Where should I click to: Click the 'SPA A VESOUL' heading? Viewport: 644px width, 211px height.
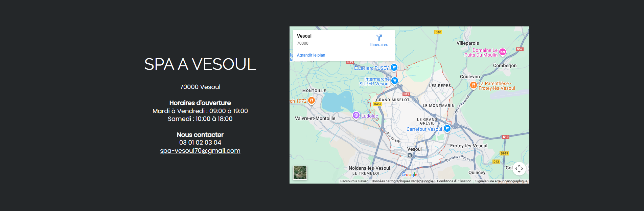point(200,64)
